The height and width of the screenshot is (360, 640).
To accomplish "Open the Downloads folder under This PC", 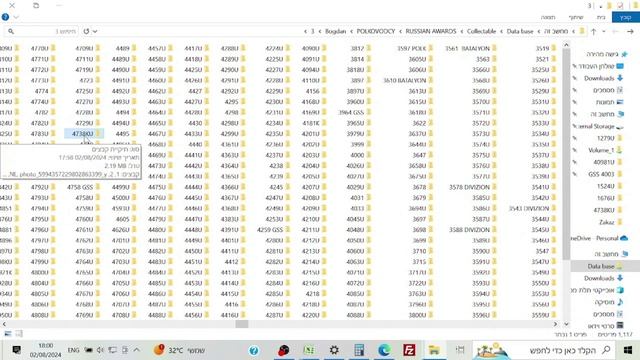I will [603, 278].
